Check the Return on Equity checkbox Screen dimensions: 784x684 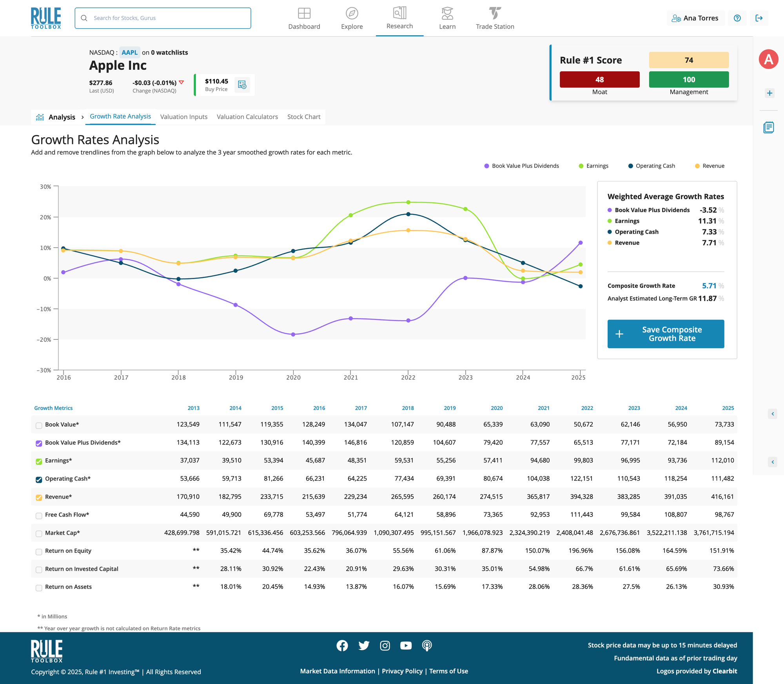[39, 552]
